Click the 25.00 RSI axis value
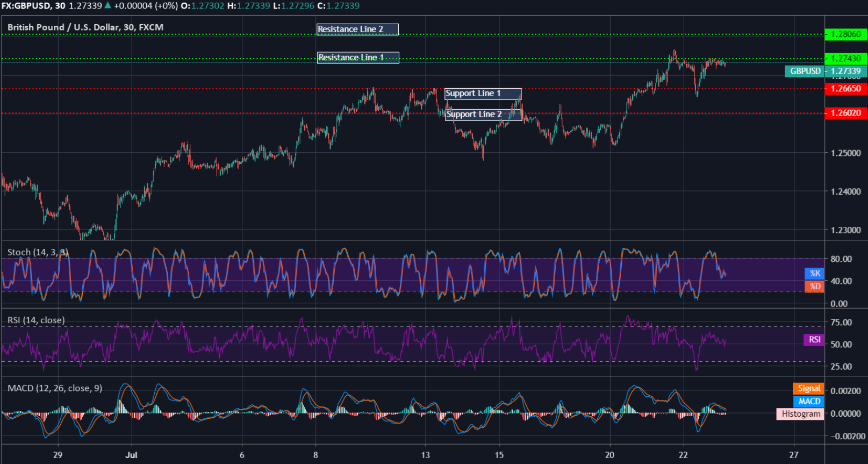Viewport: 868px width, 464px height. [841, 367]
